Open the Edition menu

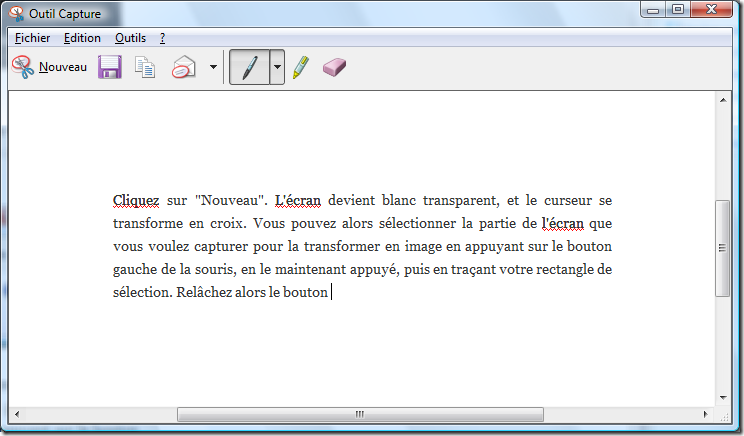(82, 38)
